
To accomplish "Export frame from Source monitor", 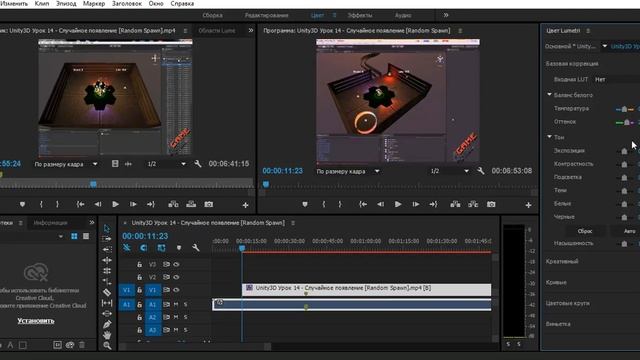I will [209, 204].
